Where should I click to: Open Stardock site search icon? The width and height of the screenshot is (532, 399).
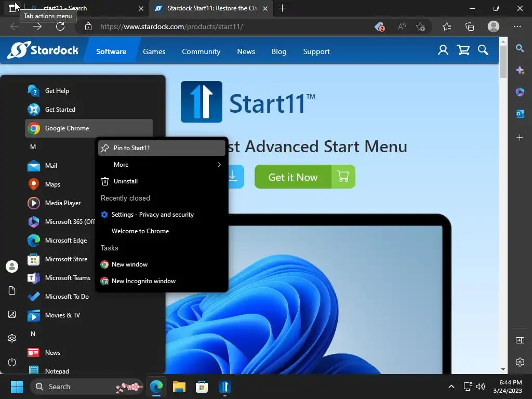(483, 50)
